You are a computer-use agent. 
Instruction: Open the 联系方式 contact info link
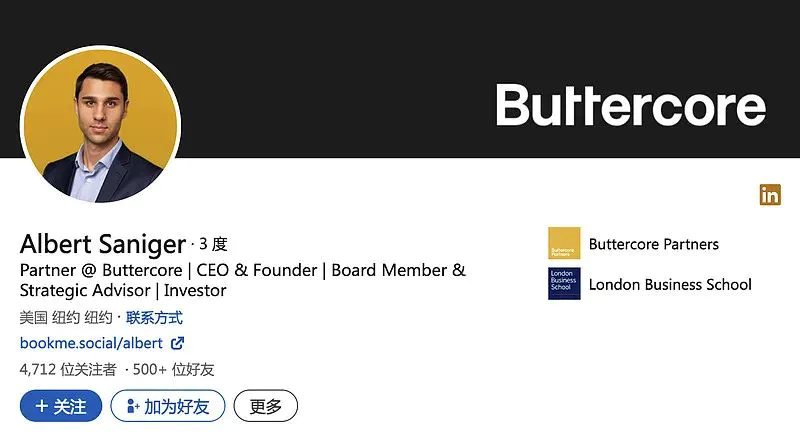[154, 318]
